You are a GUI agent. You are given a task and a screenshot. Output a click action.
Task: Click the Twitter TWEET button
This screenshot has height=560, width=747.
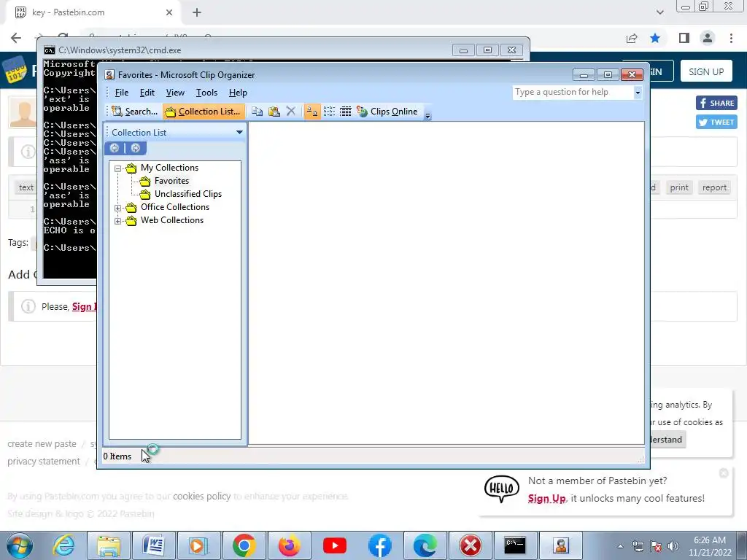click(716, 122)
